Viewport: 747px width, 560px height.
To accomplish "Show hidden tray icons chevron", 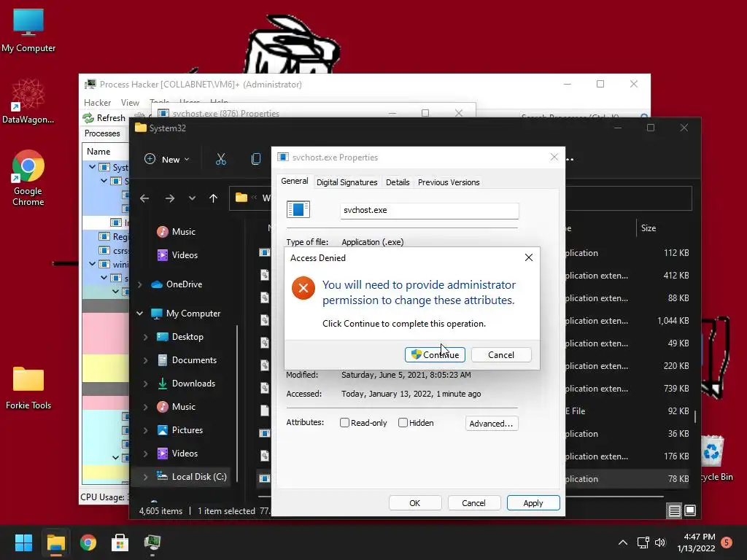I will point(622,542).
